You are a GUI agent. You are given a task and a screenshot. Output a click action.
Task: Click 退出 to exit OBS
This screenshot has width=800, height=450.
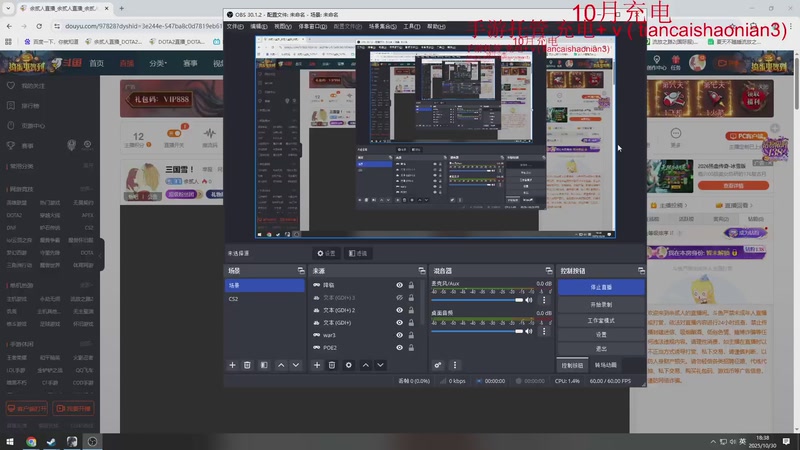[601, 348]
